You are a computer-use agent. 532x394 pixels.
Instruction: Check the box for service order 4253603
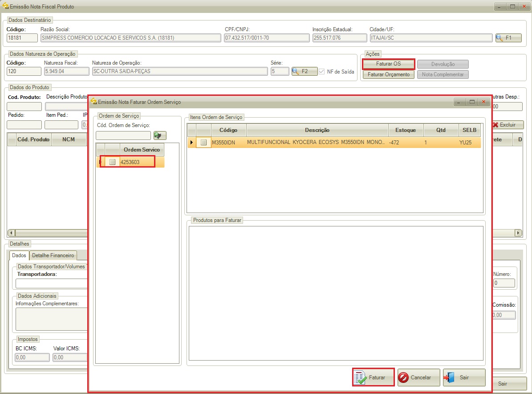(x=112, y=162)
